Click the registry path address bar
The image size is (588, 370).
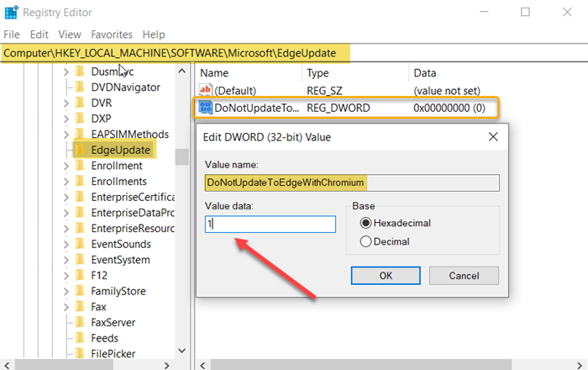pos(294,53)
